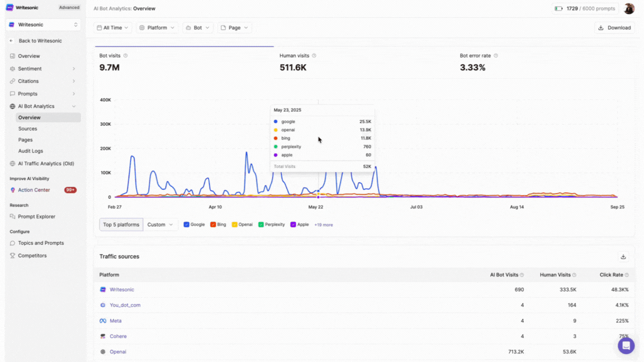Uncheck the Openai platform checkbox

click(235, 225)
